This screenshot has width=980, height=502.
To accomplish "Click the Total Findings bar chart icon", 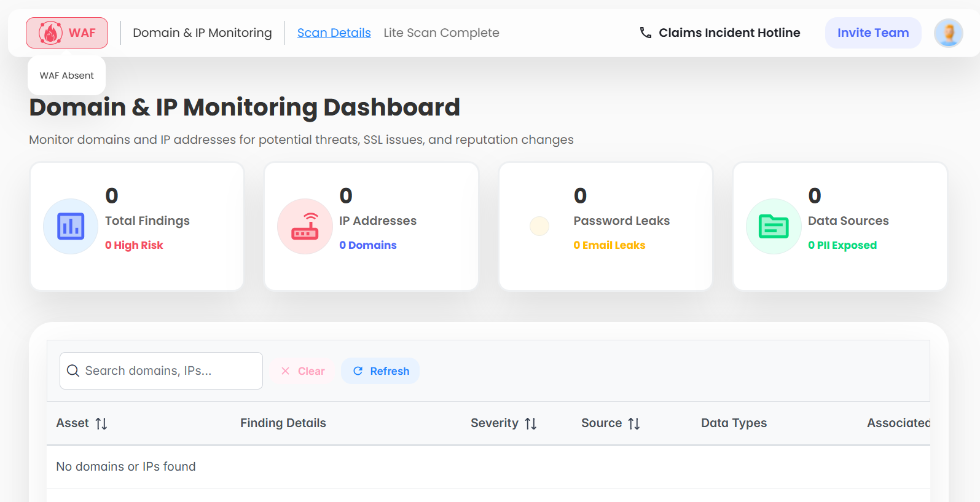I will pyautogui.click(x=71, y=226).
